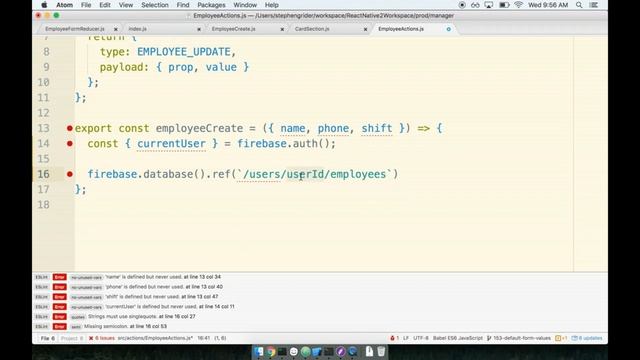Click the battery icon in menu bar
This screenshot has height=360, width=640.
coord(504,5)
